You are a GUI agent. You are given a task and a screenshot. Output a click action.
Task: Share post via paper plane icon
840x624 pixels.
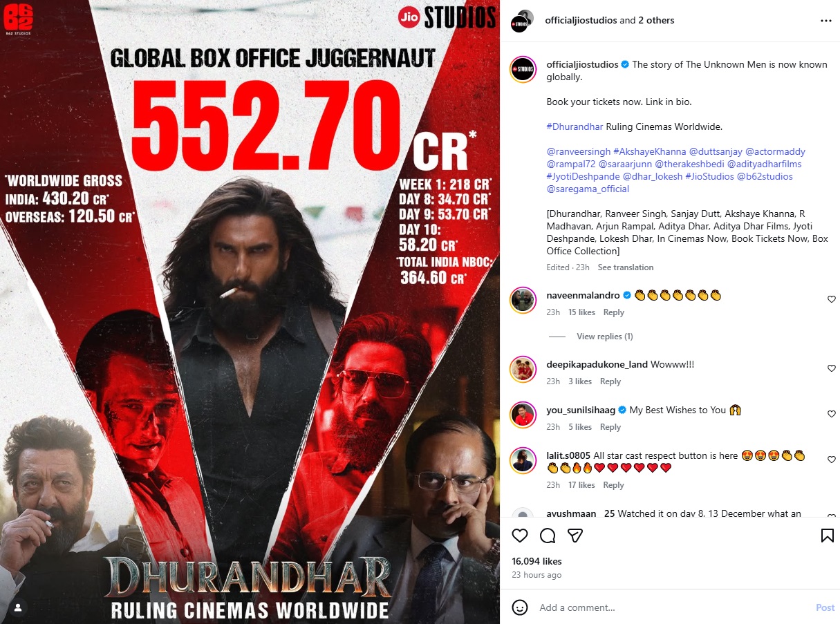point(575,536)
